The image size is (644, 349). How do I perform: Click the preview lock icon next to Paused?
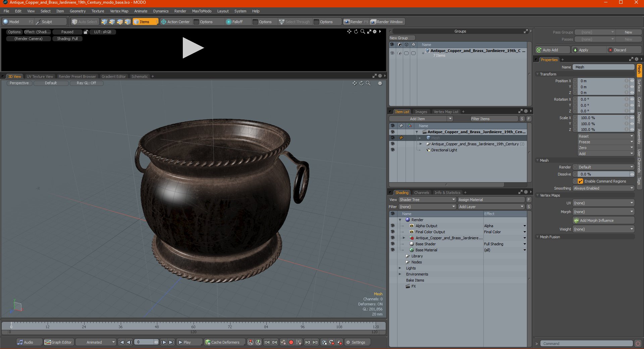click(86, 32)
